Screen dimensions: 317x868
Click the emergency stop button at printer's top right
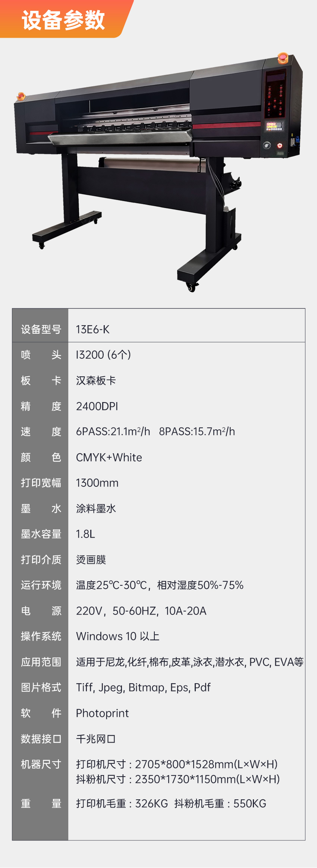point(283,58)
